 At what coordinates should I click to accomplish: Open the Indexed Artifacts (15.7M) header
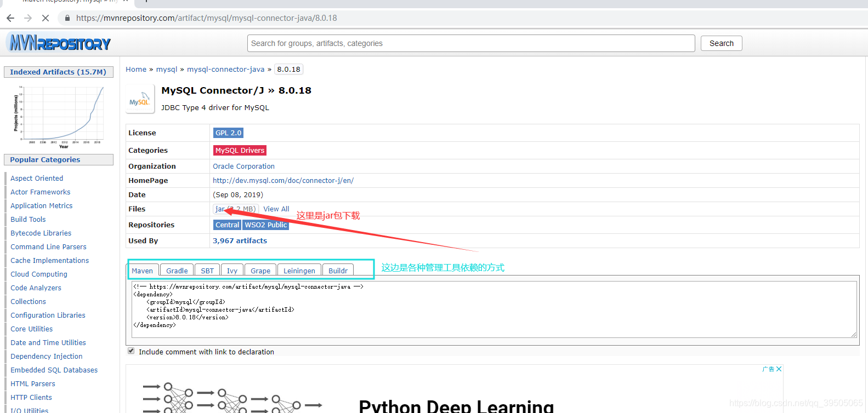pyautogui.click(x=58, y=72)
